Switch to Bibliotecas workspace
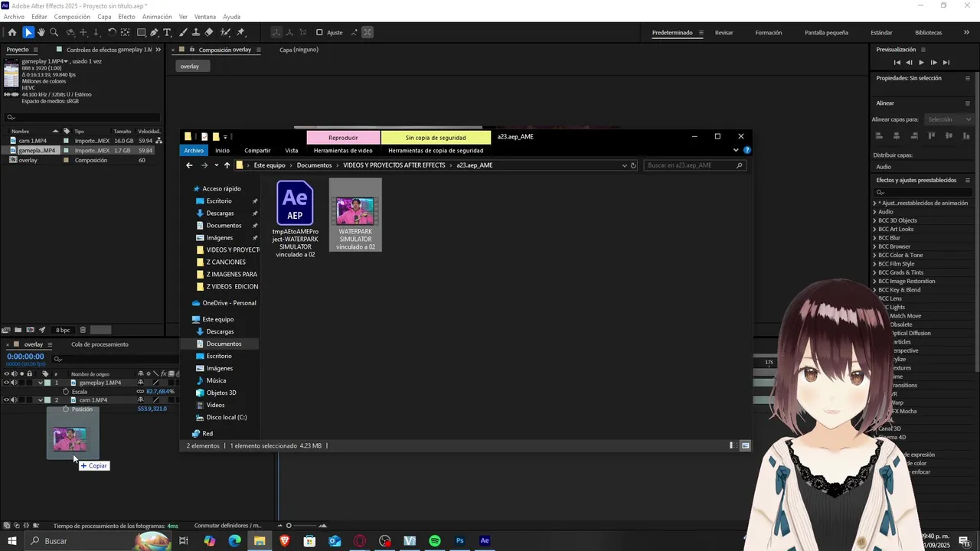Image resolution: width=980 pixels, height=551 pixels. (x=928, y=33)
